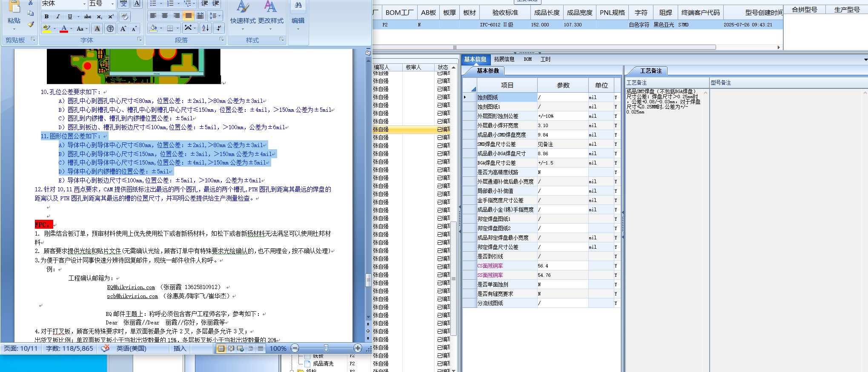Click the 100% zoom level button
868x372 pixels.
[278, 349]
